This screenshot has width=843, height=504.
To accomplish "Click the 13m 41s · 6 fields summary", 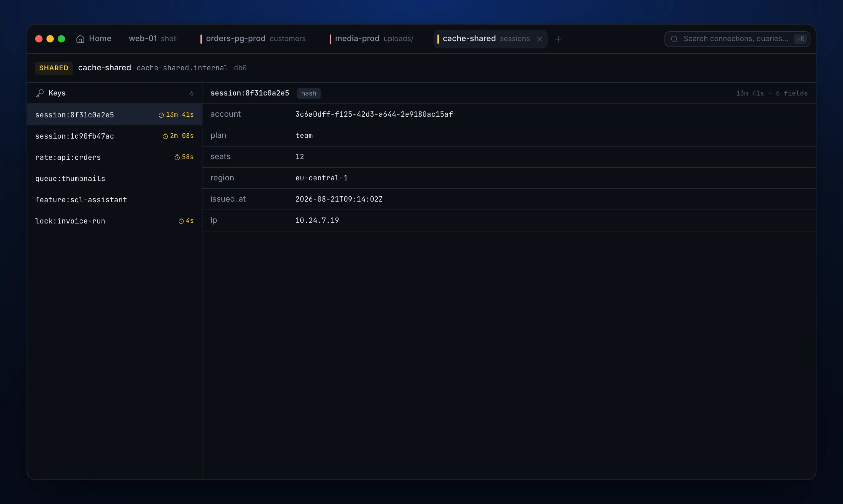I will 772,94.
